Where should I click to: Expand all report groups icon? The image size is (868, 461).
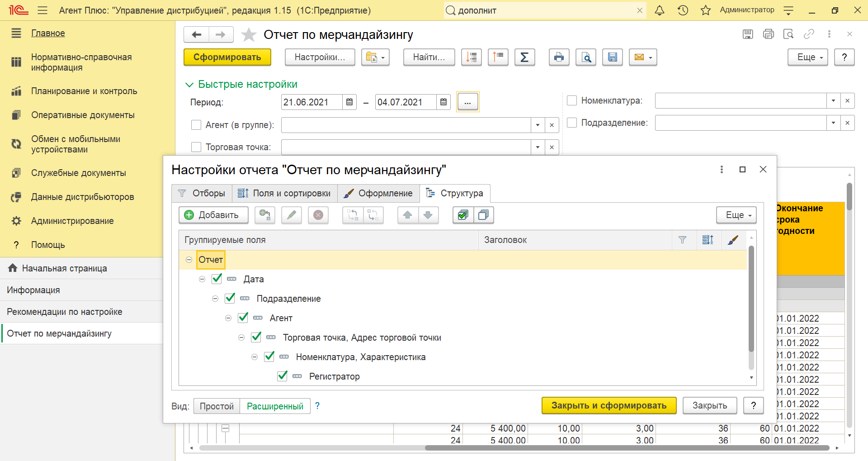[472, 57]
